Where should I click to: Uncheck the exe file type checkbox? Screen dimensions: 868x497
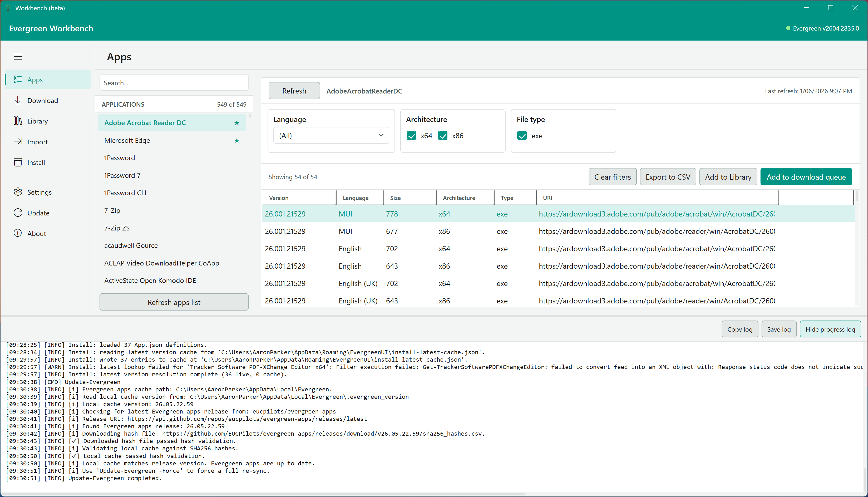click(x=522, y=136)
